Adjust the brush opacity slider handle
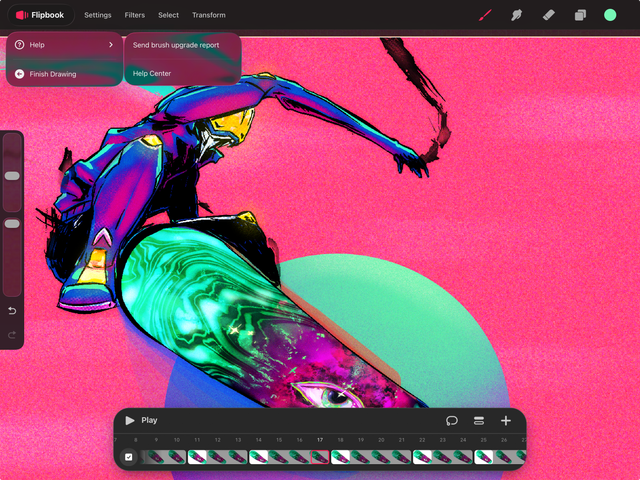This screenshot has width=640, height=480. (x=12, y=224)
